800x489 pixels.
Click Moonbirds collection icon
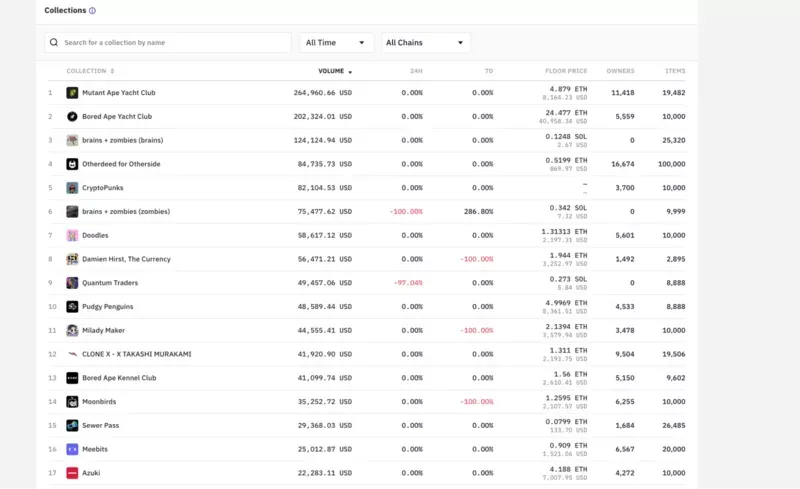tap(72, 402)
